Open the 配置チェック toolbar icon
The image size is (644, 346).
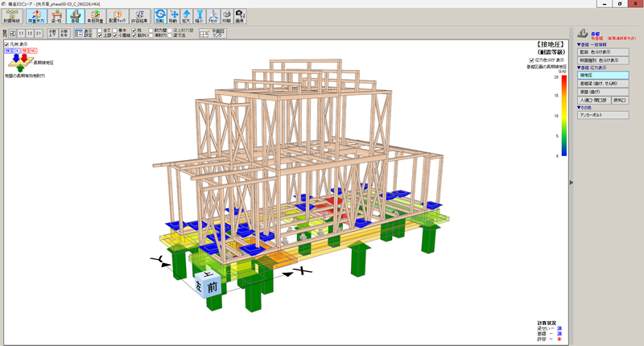(118, 15)
